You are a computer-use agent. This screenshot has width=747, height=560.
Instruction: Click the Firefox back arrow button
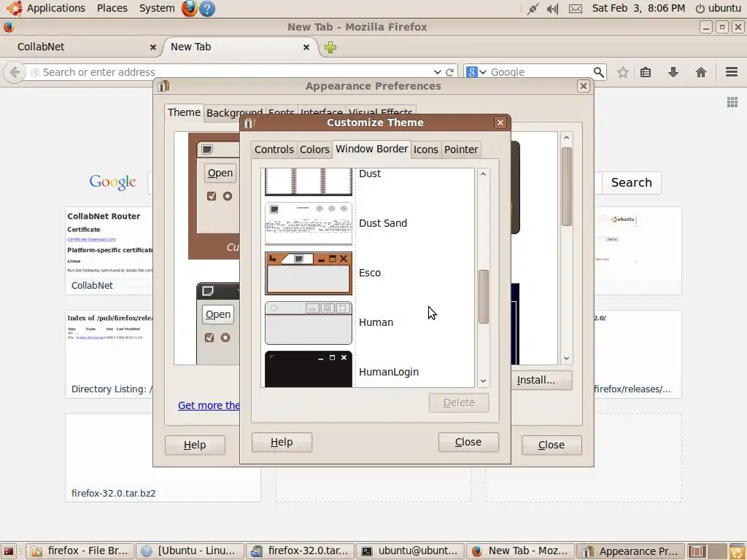(x=15, y=72)
